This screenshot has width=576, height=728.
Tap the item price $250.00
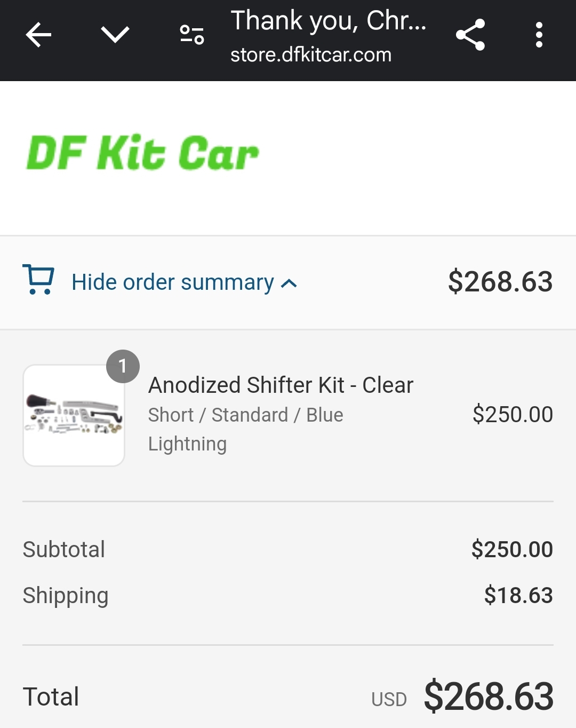pyautogui.click(x=513, y=414)
